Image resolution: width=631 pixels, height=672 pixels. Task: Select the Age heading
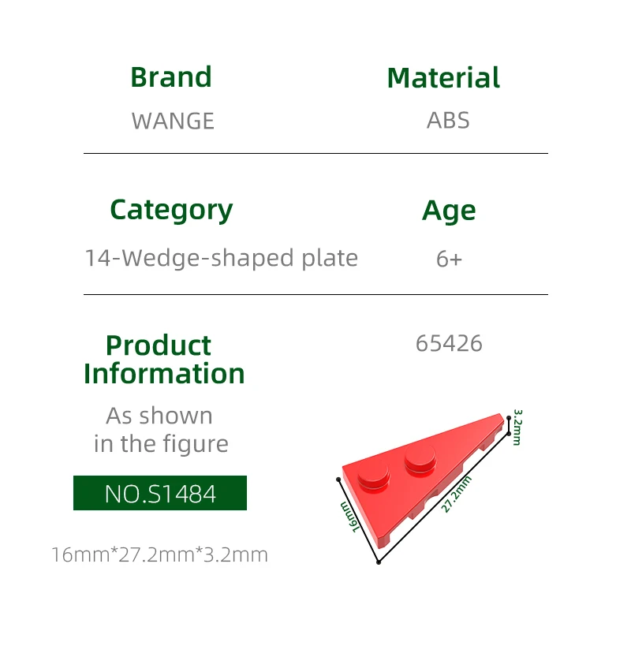(449, 211)
